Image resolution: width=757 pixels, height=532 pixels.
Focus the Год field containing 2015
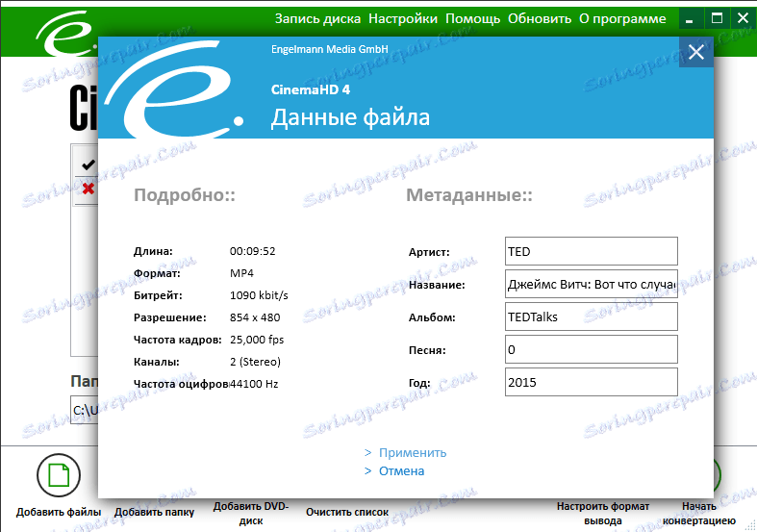(591, 382)
